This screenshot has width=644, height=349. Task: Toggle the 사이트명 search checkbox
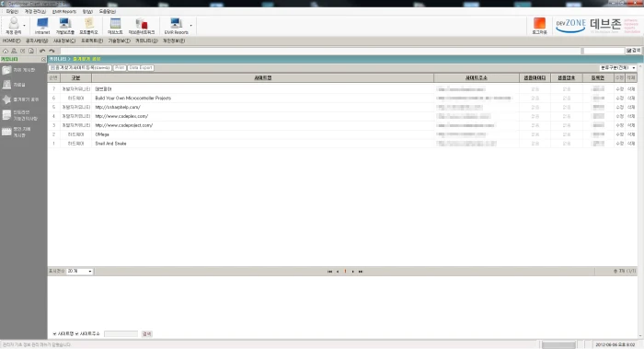click(x=54, y=333)
